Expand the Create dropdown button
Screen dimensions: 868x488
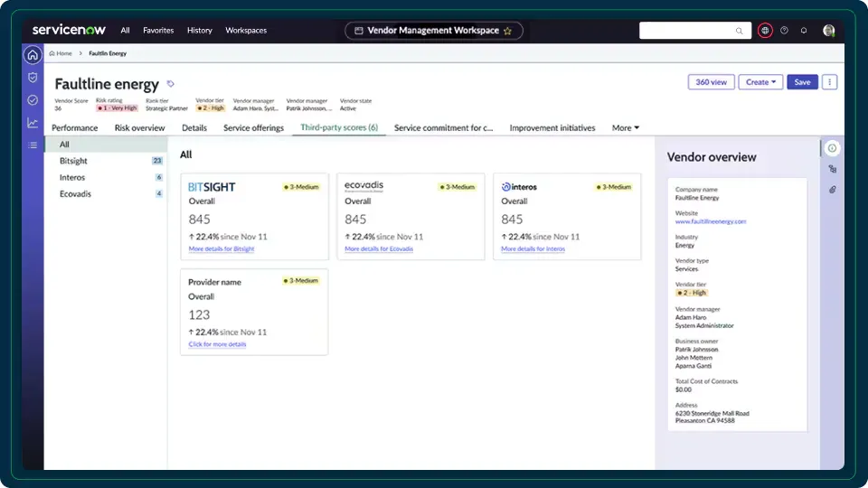tap(759, 82)
